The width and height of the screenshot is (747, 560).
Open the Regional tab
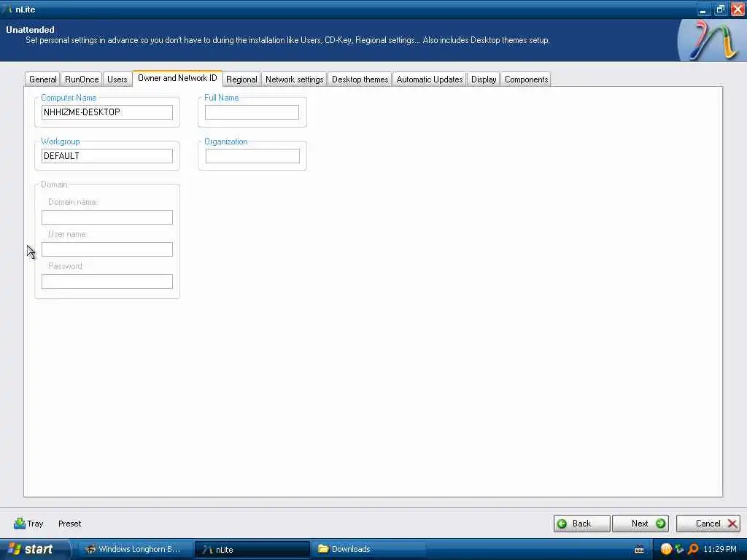click(x=241, y=79)
